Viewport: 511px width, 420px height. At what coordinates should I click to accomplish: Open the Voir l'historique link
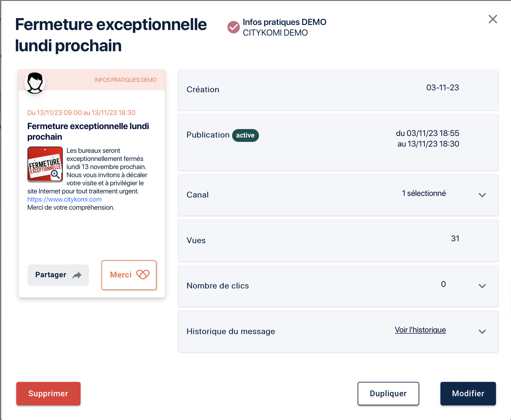coord(420,330)
